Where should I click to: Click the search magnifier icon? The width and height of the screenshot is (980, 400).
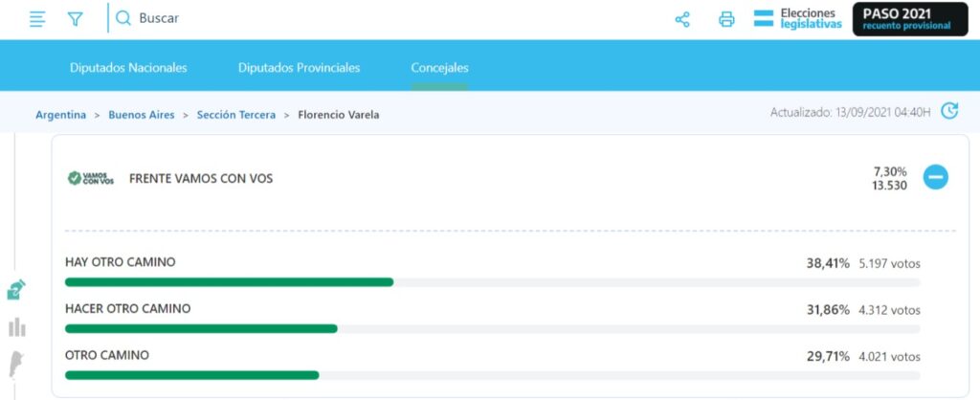(x=123, y=18)
